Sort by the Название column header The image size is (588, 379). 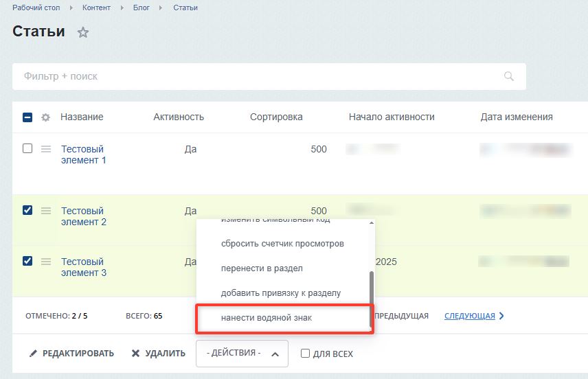(82, 117)
